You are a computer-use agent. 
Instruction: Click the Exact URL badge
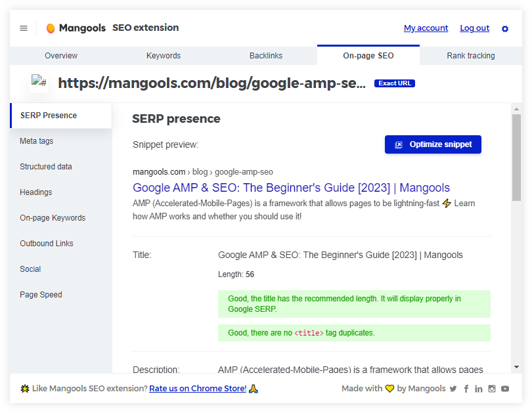point(395,83)
